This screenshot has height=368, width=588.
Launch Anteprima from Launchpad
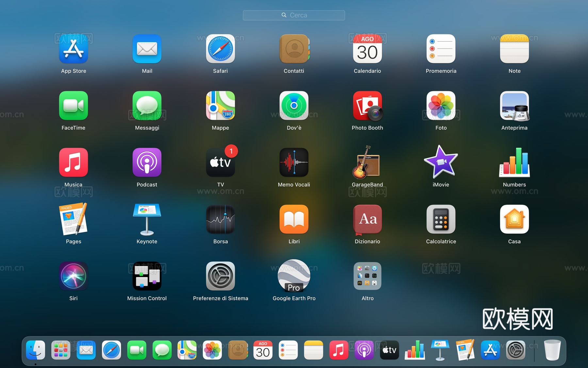click(x=514, y=106)
